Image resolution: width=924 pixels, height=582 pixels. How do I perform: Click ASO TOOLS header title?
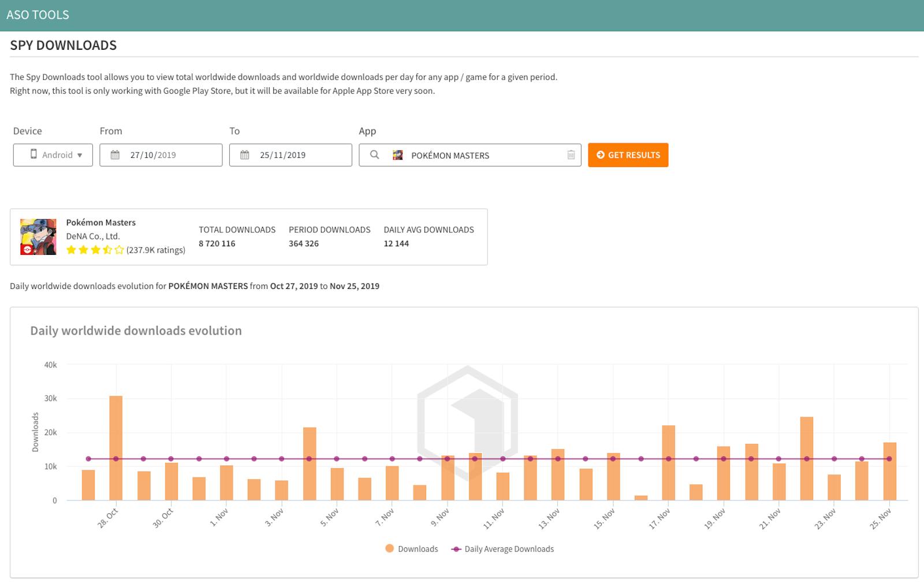coord(38,15)
